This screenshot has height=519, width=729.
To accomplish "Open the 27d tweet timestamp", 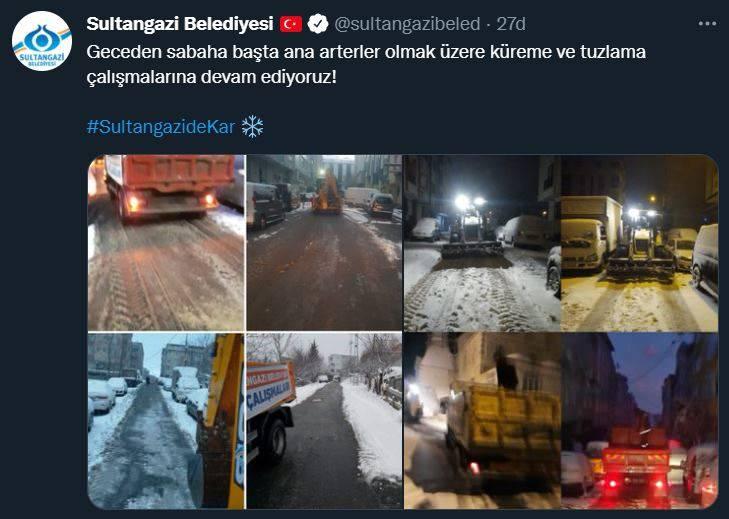I will 511,24.
